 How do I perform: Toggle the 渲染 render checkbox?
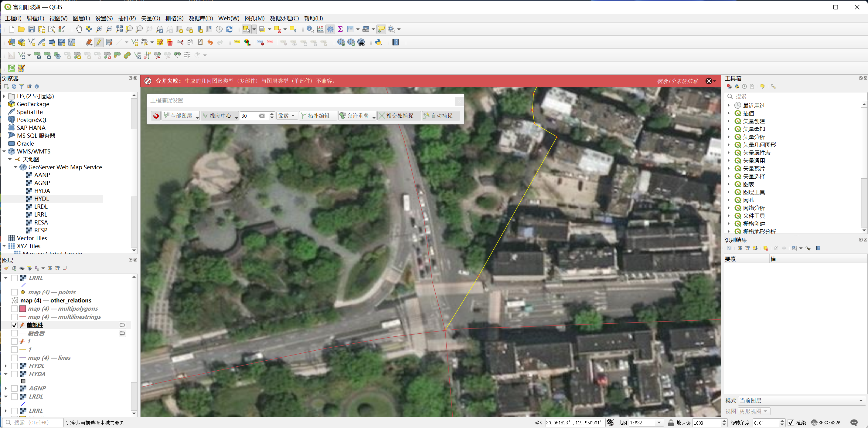[791, 423]
